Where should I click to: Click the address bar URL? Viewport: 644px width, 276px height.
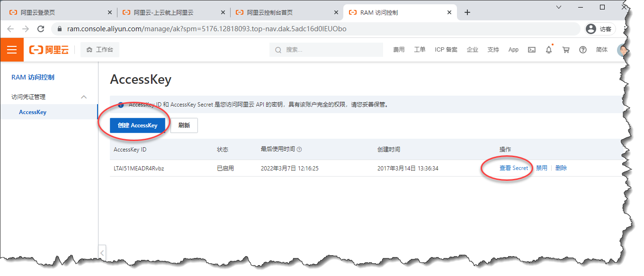(x=207, y=29)
